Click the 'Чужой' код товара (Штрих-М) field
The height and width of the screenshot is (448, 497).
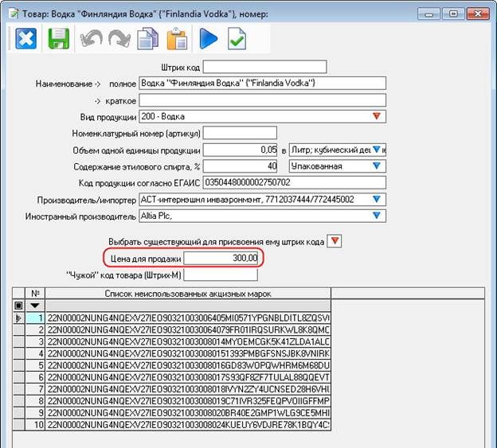point(221,275)
